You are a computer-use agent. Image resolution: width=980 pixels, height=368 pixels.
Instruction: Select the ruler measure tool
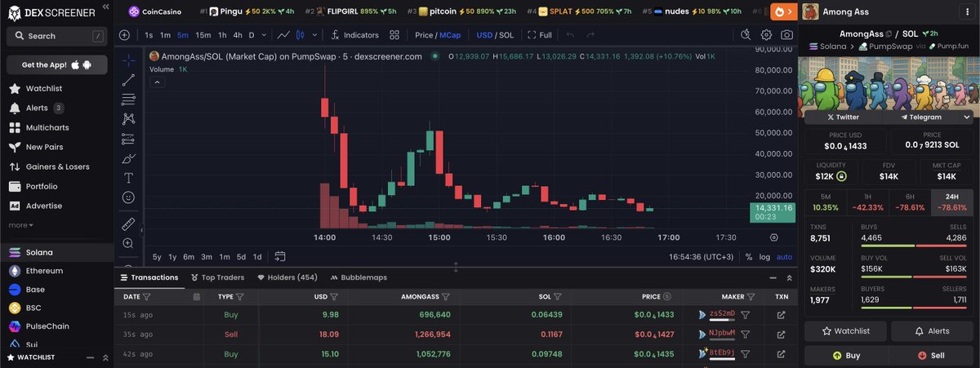[128, 223]
